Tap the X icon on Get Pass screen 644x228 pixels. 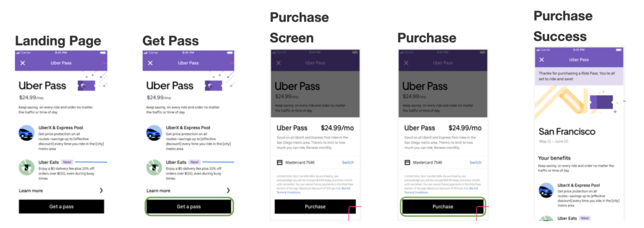point(150,63)
